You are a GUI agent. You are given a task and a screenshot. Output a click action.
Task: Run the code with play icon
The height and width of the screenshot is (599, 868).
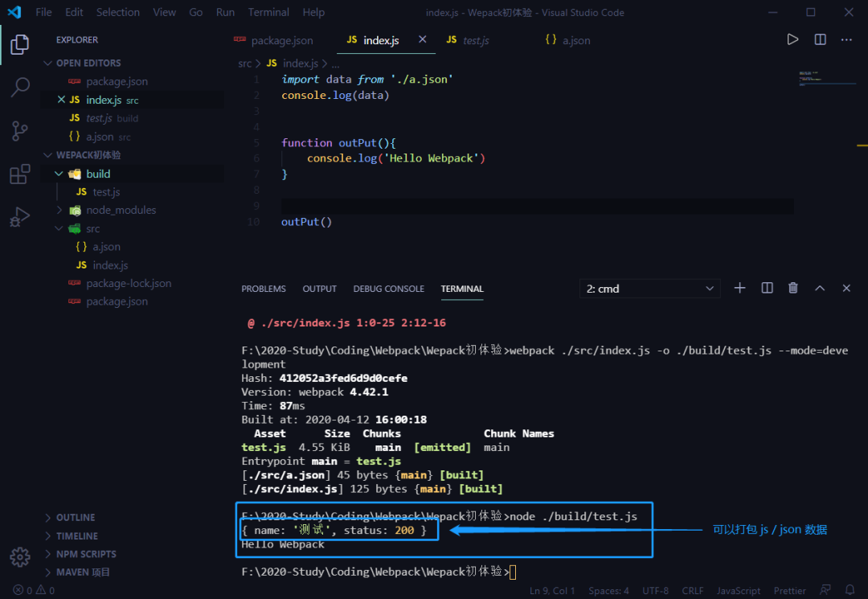point(792,39)
